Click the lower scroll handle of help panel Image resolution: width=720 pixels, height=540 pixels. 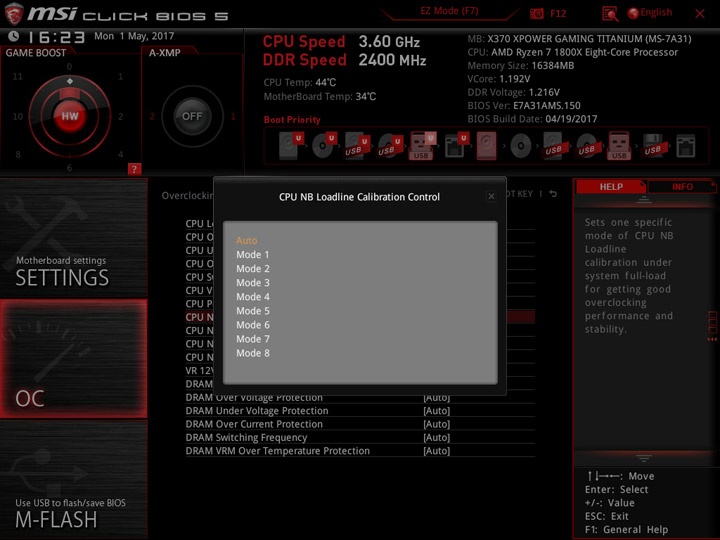[644, 458]
